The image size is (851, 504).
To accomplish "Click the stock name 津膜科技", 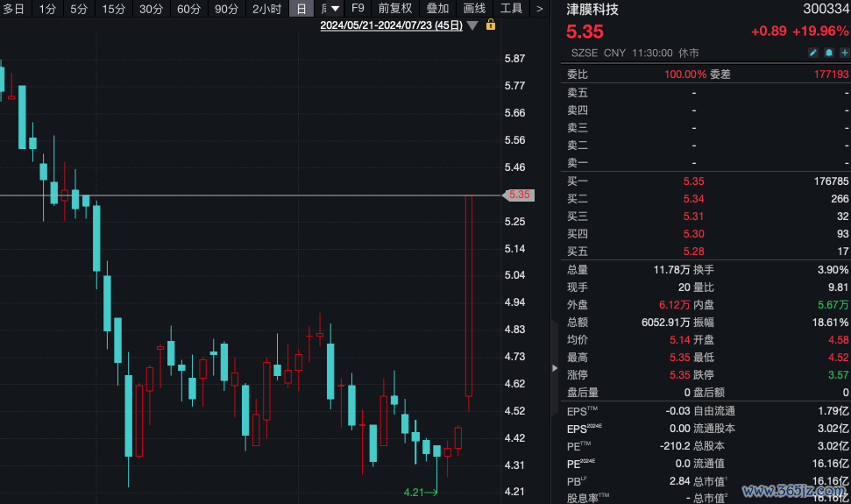I will pyautogui.click(x=592, y=10).
